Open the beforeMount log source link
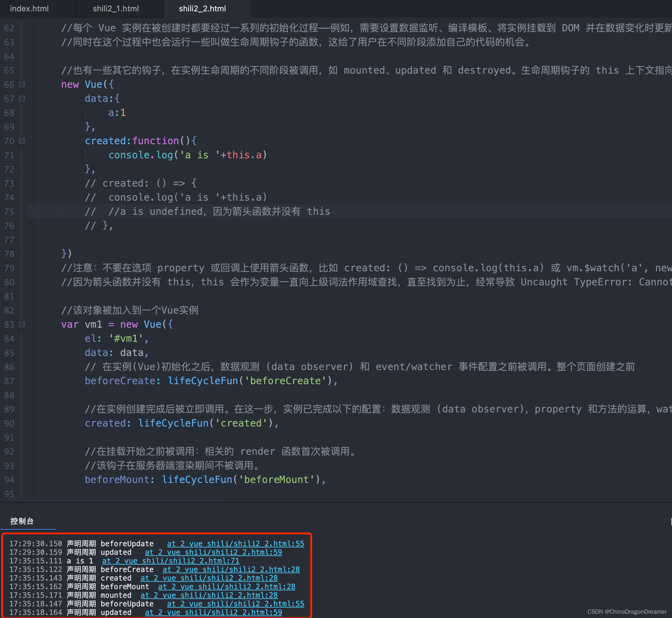Screen dimensions: 672x618 (x=227, y=587)
